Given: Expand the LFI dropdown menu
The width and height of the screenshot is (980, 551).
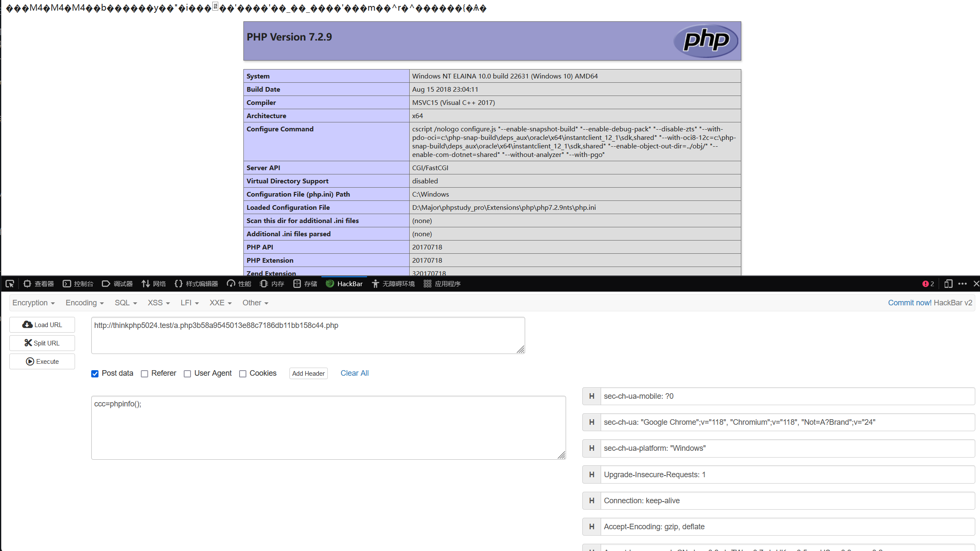Looking at the screenshot, I should tap(190, 303).
